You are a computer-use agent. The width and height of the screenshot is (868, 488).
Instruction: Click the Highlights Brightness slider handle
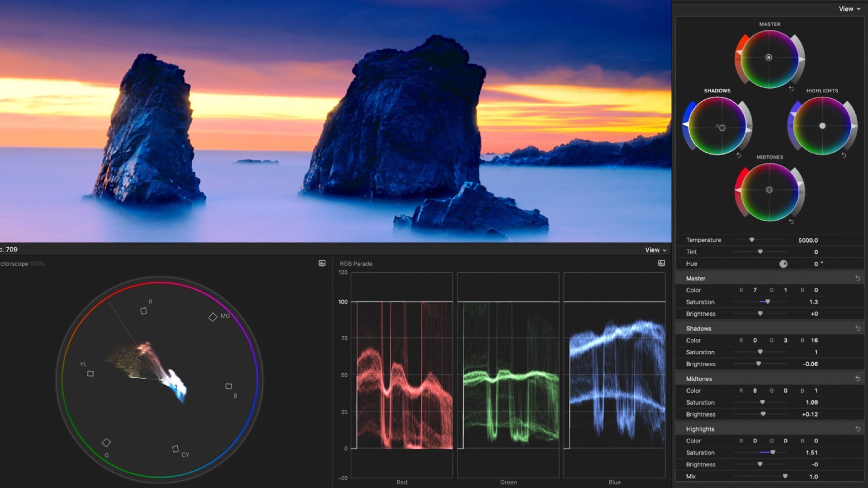[760, 464]
